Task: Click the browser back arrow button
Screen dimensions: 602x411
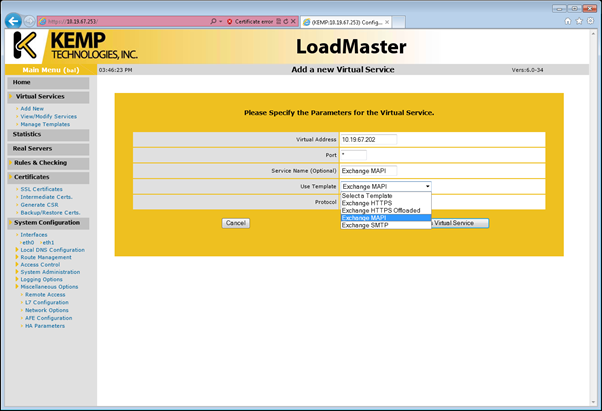Action: tap(13, 20)
